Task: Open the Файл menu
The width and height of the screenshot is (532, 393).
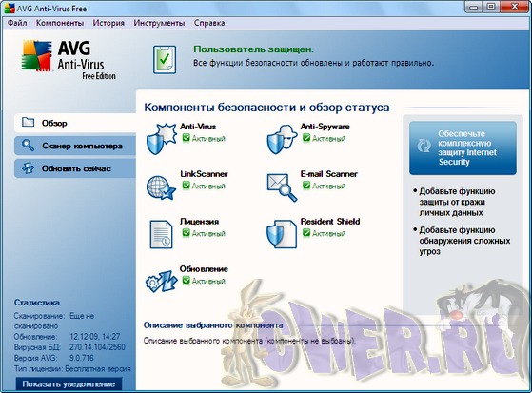Action: pos(17,23)
